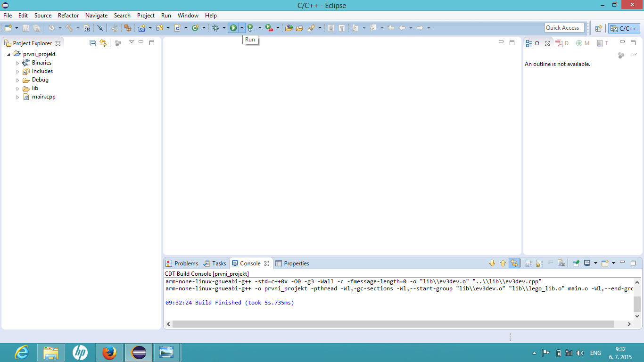
Task: Select main.cpp in Project Explorer
Action: coord(43,97)
